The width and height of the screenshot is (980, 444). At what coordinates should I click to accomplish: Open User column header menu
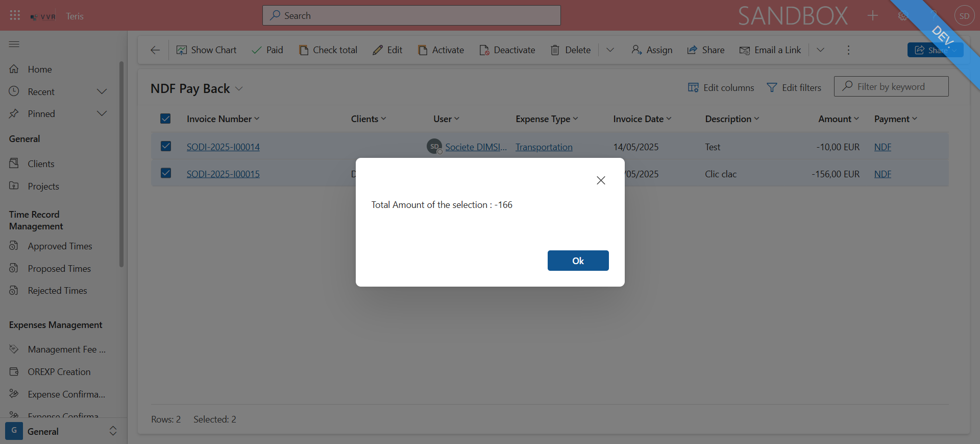tap(447, 119)
